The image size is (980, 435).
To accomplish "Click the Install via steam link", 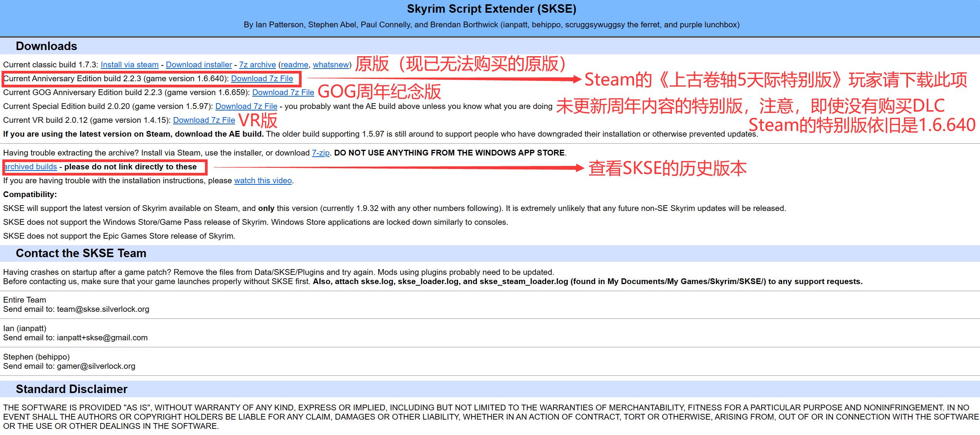I will click(129, 65).
